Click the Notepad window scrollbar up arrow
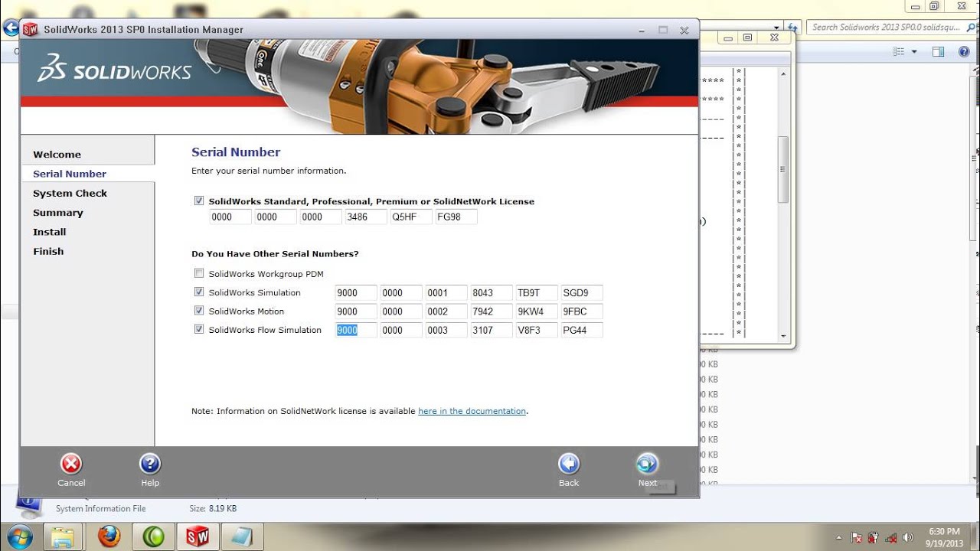 coord(782,73)
